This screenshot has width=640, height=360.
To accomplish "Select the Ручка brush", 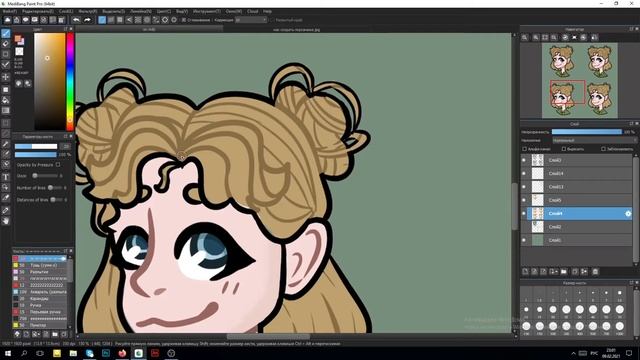I will tap(40, 305).
